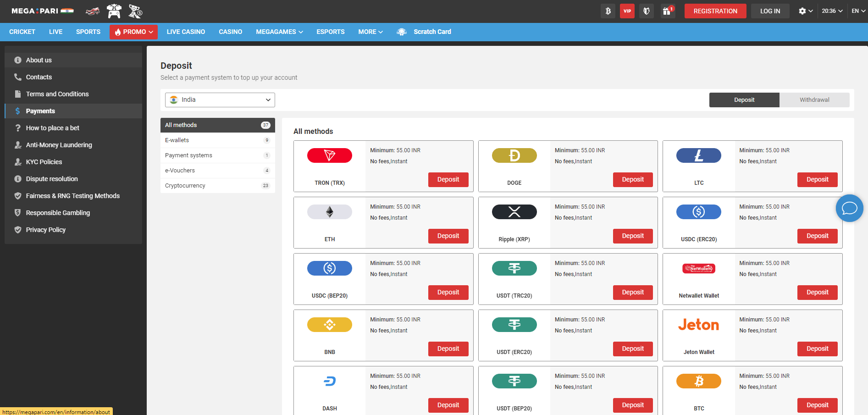Click the Jeton Wallet logo
This screenshot has width=868, height=415.
(699, 325)
